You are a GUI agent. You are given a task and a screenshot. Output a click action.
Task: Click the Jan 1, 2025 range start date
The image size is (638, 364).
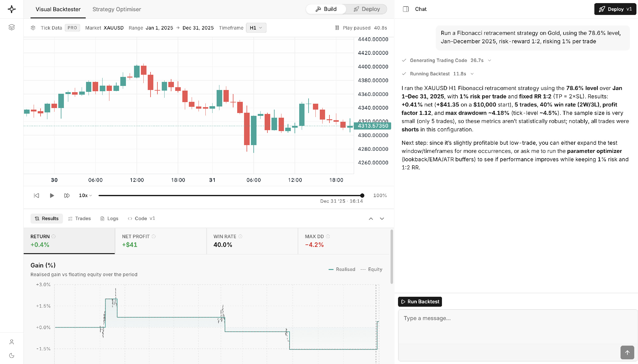pos(159,28)
